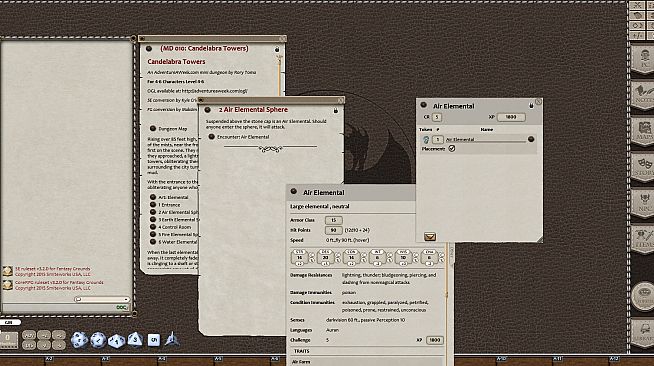This screenshot has height=366, width=654.
Task: Open the Notes sidebar button
Action: pos(644,96)
